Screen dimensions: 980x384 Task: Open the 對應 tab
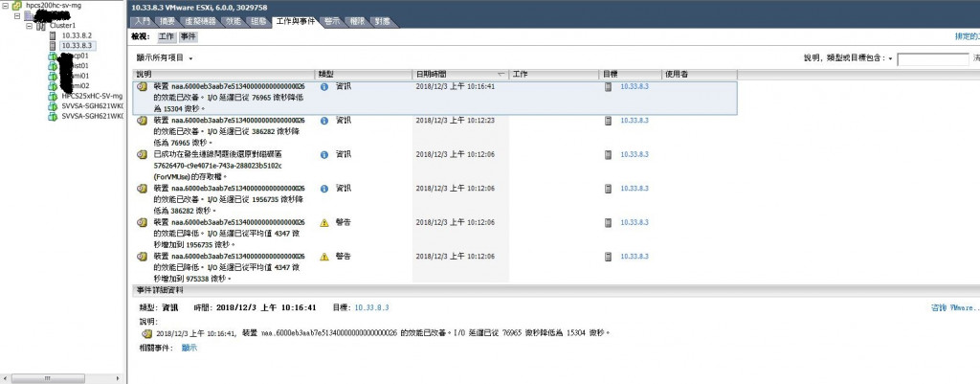point(383,22)
